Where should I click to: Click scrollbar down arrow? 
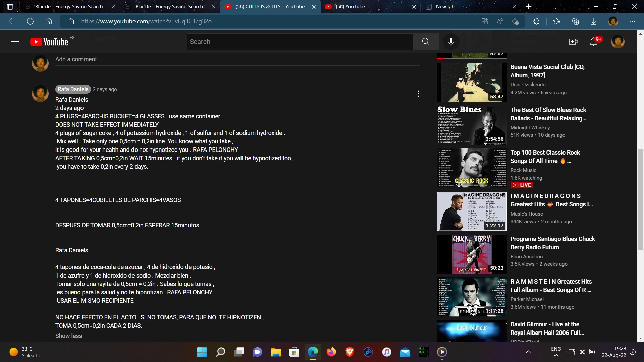(x=640, y=339)
